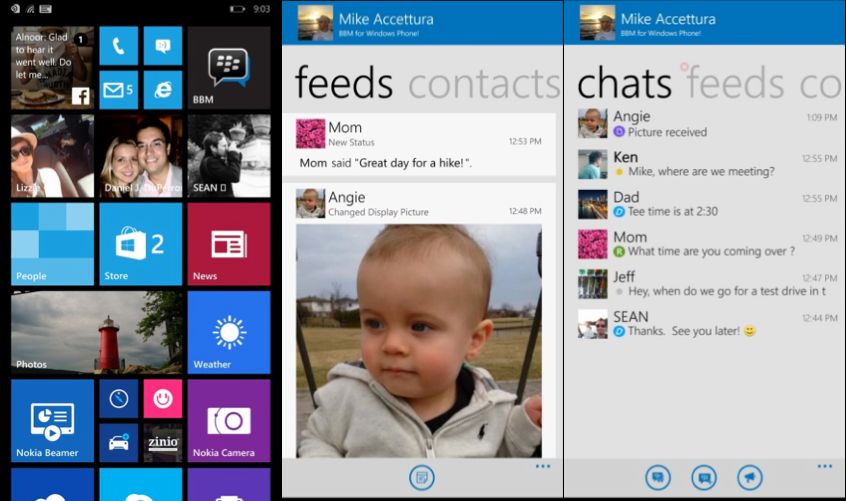846x501 pixels.
Task: Launch the Internet Explorer tile
Action: point(163,90)
